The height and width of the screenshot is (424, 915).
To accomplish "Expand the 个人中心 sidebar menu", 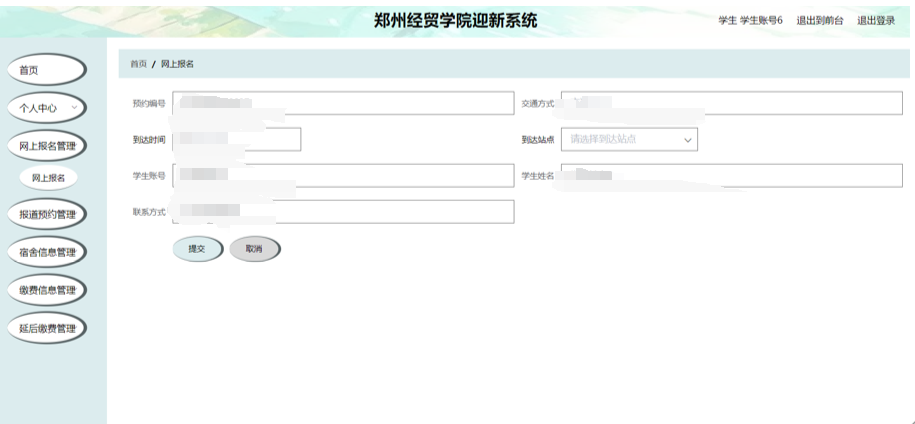I will pos(46,108).
